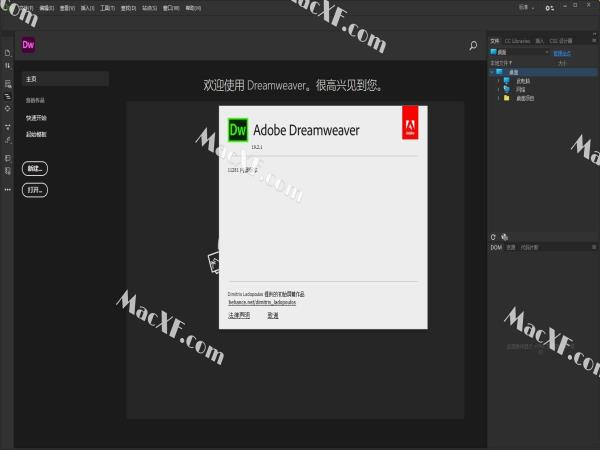Screen dimensions: 600x450
Task: Click the New… rounded button
Action: click(x=35, y=168)
